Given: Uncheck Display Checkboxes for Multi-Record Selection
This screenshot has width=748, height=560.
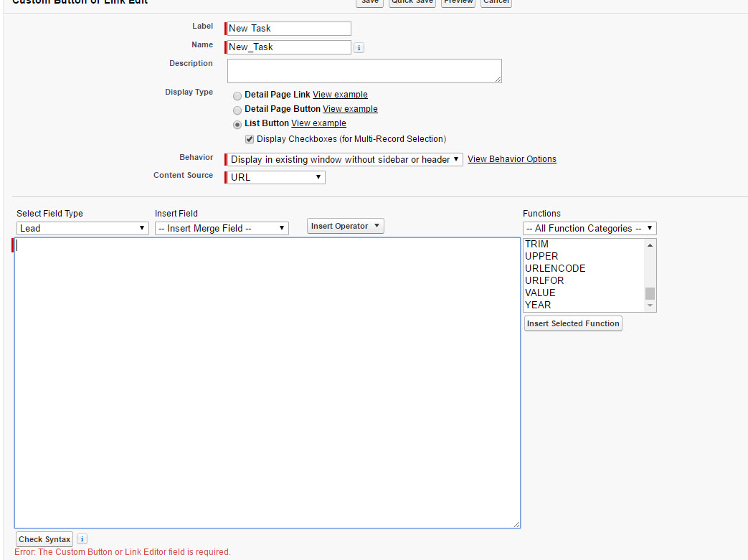Looking at the screenshot, I should (250, 138).
